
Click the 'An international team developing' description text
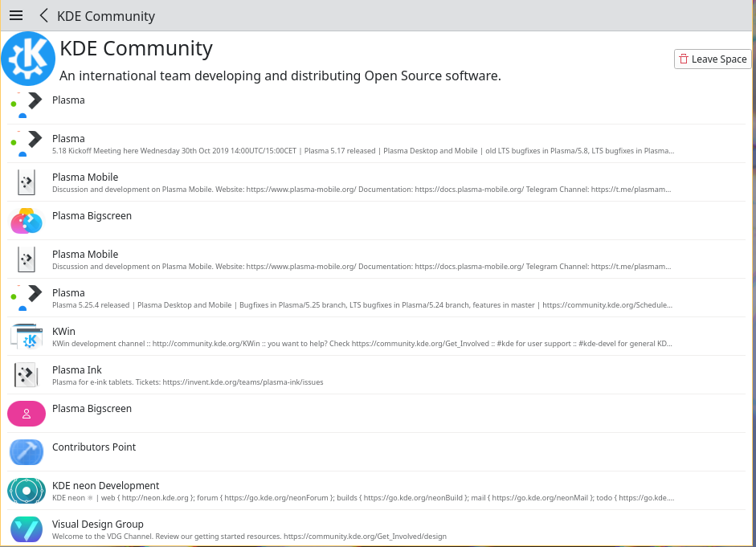(x=280, y=76)
